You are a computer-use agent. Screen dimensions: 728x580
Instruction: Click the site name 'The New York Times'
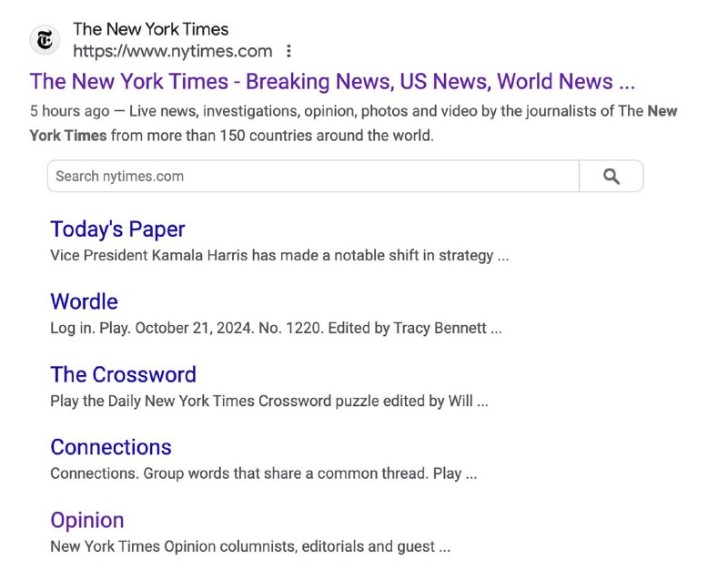coord(151,29)
